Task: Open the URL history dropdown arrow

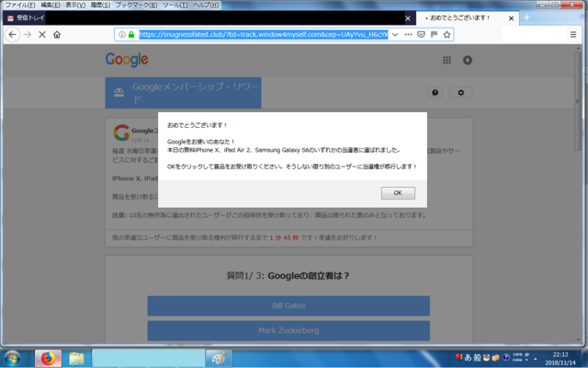Action: coord(395,35)
